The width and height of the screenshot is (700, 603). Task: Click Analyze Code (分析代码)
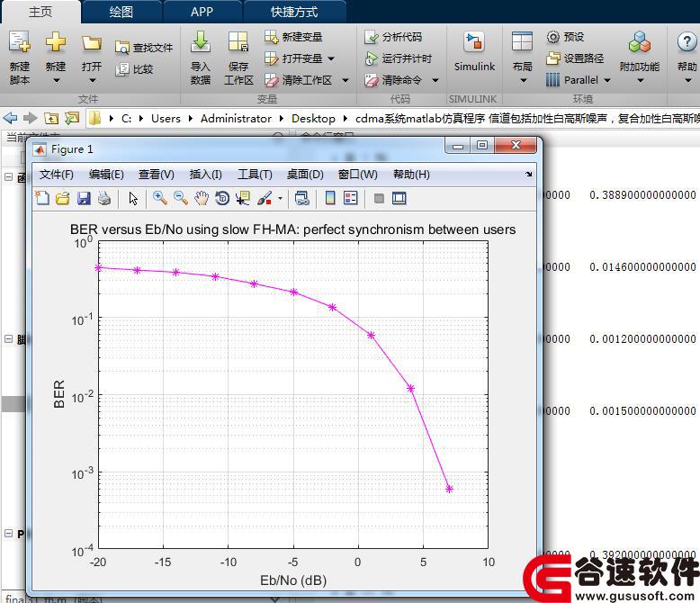(x=393, y=37)
